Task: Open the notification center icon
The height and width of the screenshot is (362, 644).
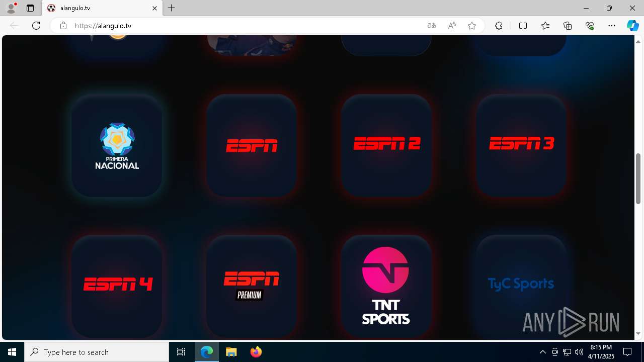Action: coord(627,352)
